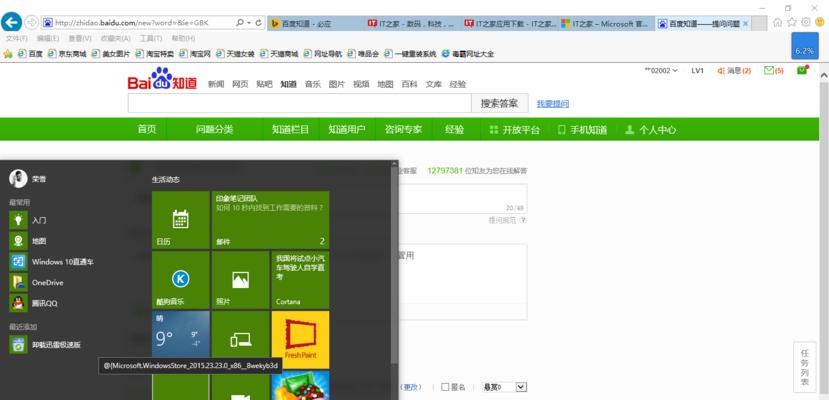Open the 酷狗音乐 tile
The height and width of the screenshot is (400, 829).
tap(181, 280)
